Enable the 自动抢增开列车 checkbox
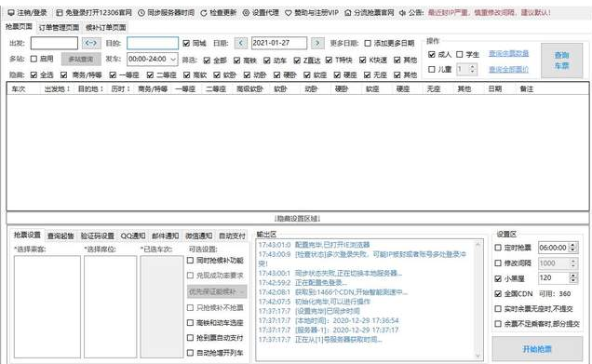This screenshot has width=592, height=364. click(190, 353)
